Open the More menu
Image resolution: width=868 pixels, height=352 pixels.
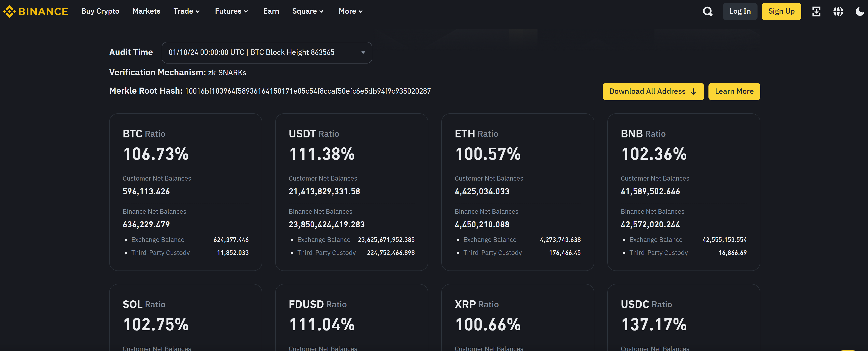coord(350,11)
